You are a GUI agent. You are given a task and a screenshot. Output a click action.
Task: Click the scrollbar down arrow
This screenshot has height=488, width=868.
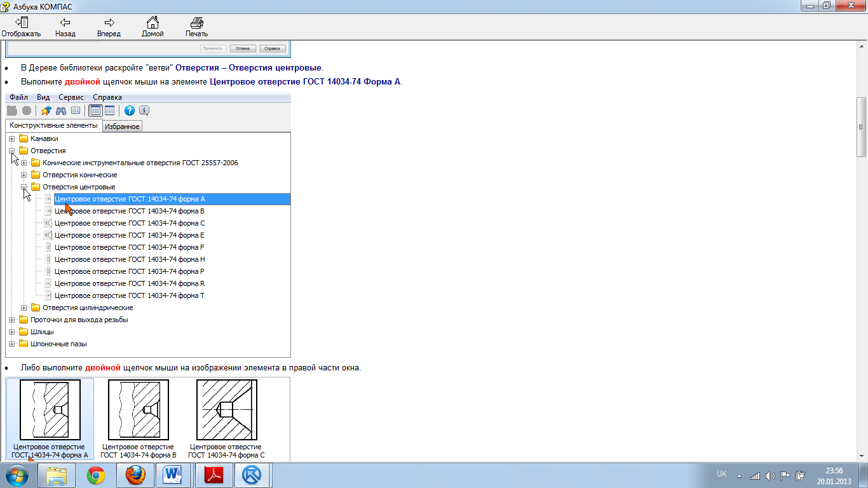[x=862, y=456]
